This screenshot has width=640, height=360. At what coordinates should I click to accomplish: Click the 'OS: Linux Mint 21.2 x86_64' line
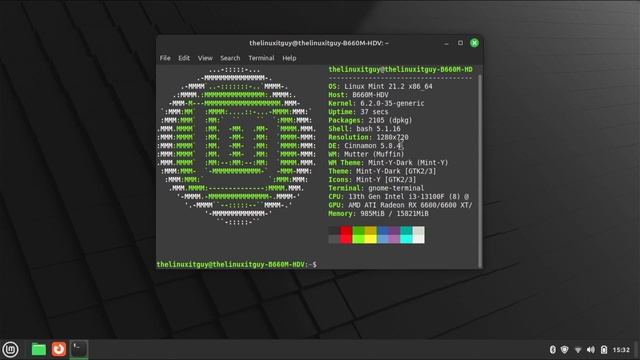(x=380, y=87)
